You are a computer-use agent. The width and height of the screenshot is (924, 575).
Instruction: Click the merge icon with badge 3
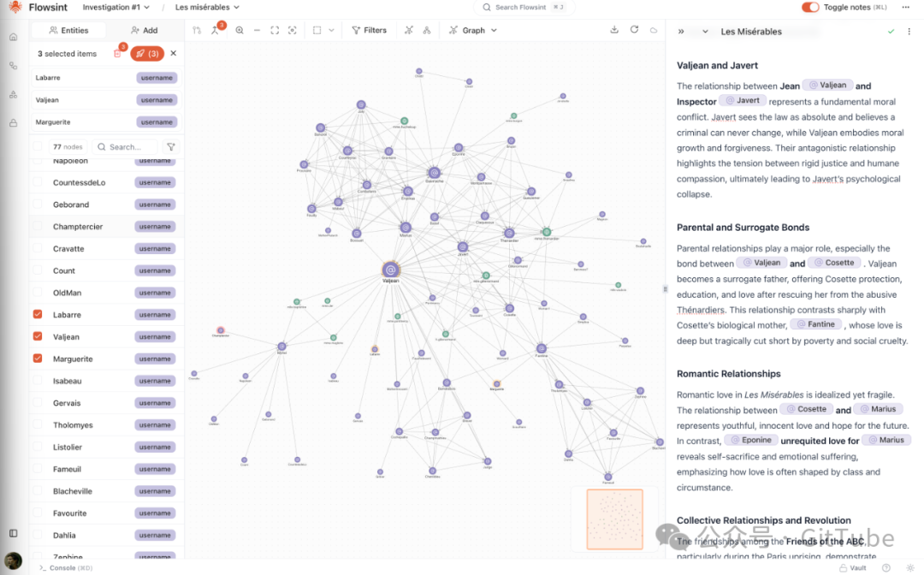pos(215,30)
